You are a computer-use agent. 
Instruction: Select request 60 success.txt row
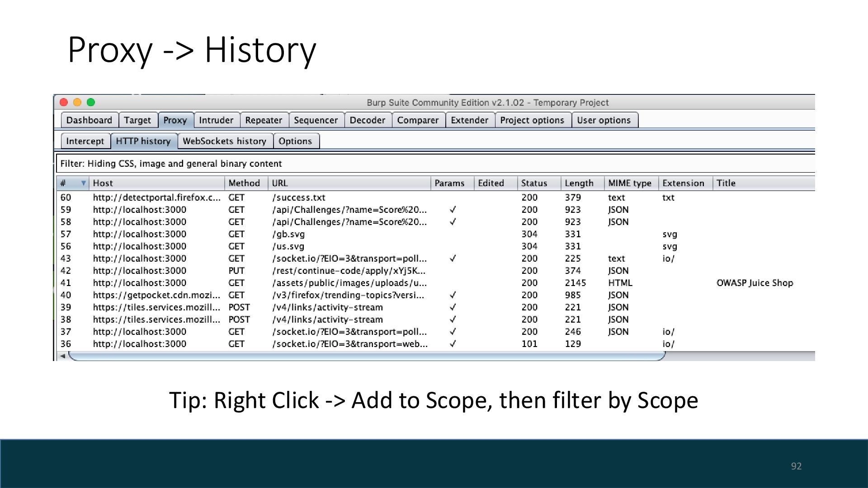(x=298, y=197)
